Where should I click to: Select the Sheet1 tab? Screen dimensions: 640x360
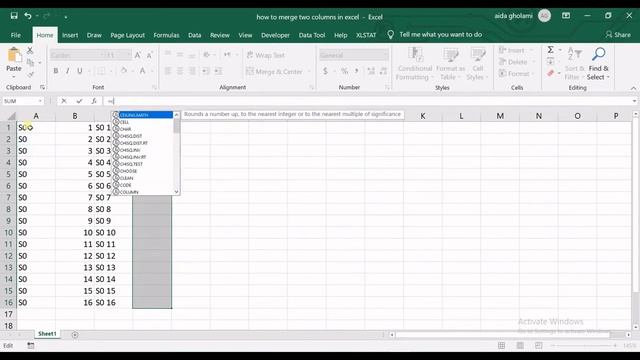point(47,334)
